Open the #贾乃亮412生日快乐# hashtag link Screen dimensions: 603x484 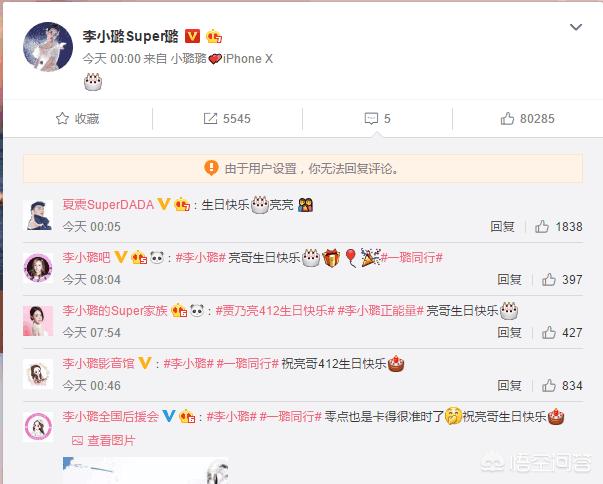coord(275,311)
